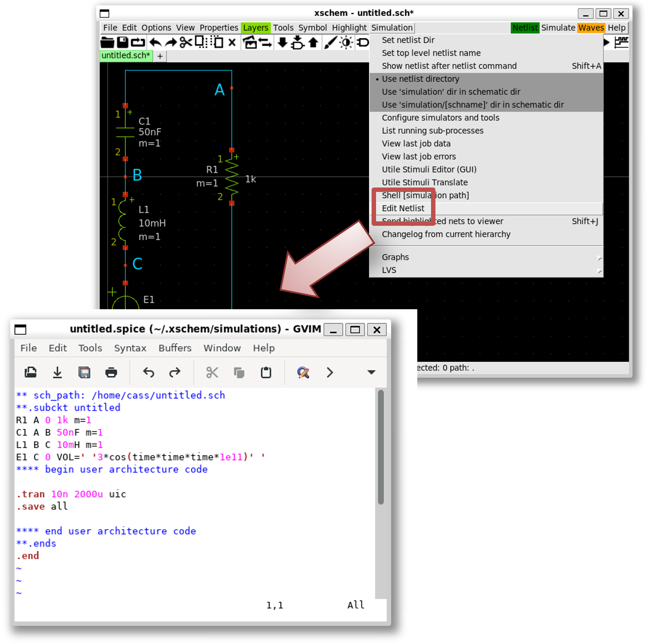Image resolution: width=649 pixels, height=644 pixels.
Task: Select "Use 'simulation/[schname]' dir" radio option
Action: (x=472, y=105)
